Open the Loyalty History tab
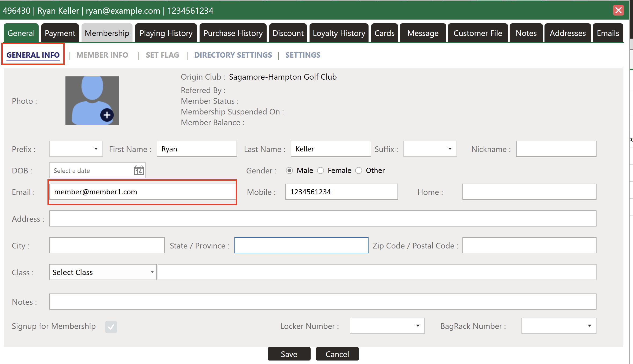 (x=339, y=33)
